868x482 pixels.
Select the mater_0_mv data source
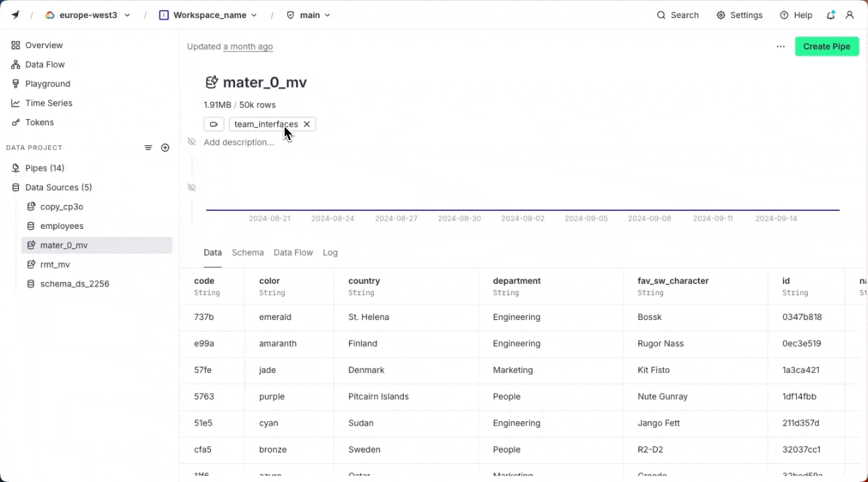pos(96,245)
